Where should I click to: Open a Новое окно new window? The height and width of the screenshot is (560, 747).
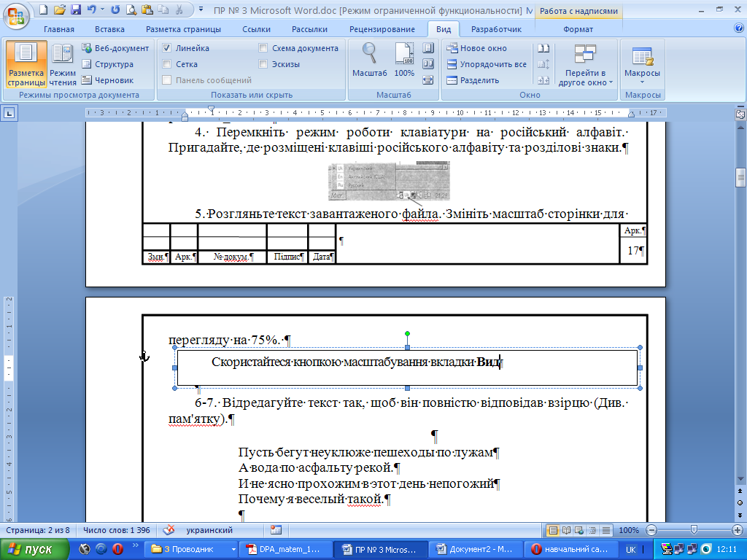tap(476, 48)
